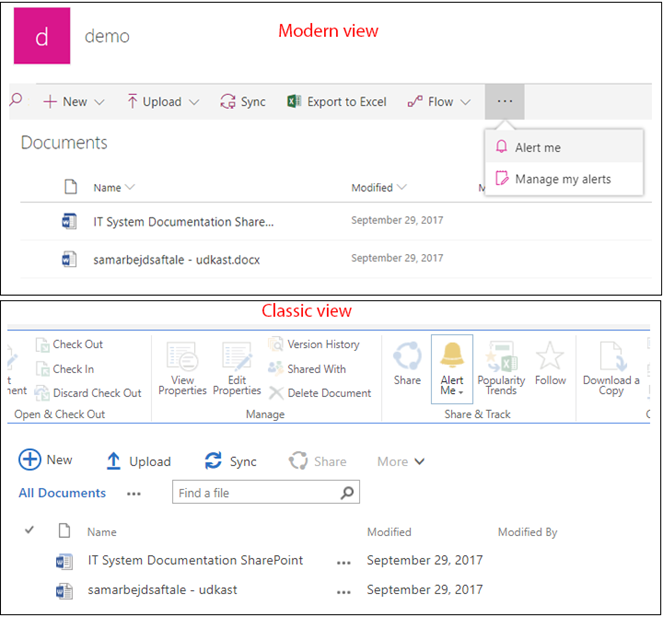
Task: Click the Name column header in classic view
Action: tap(102, 532)
